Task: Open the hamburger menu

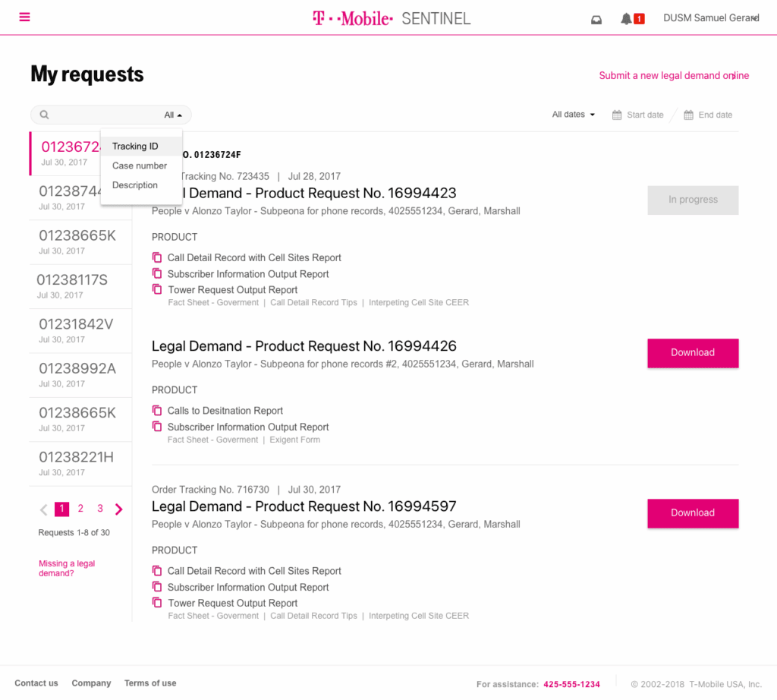Action: [25, 17]
